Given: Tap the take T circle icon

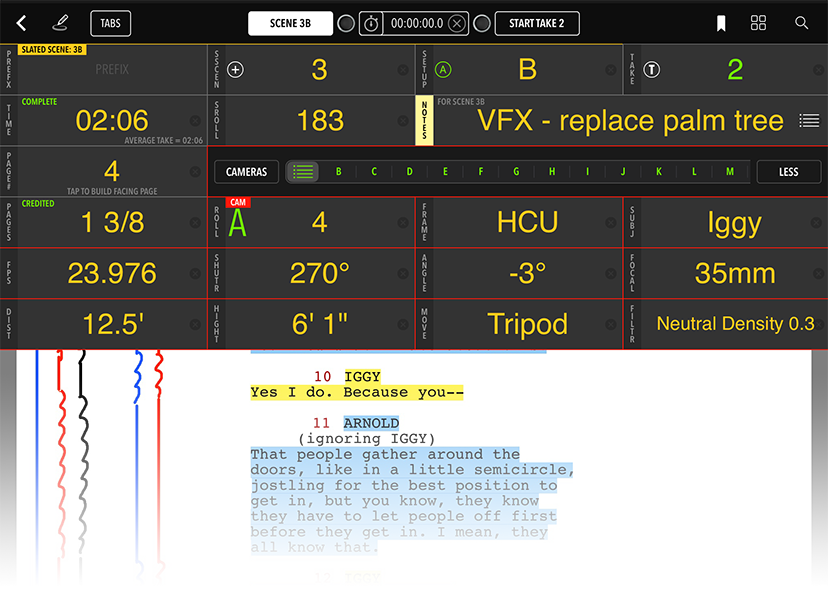Looking at the screenshot, I should [x=652, y=69].
